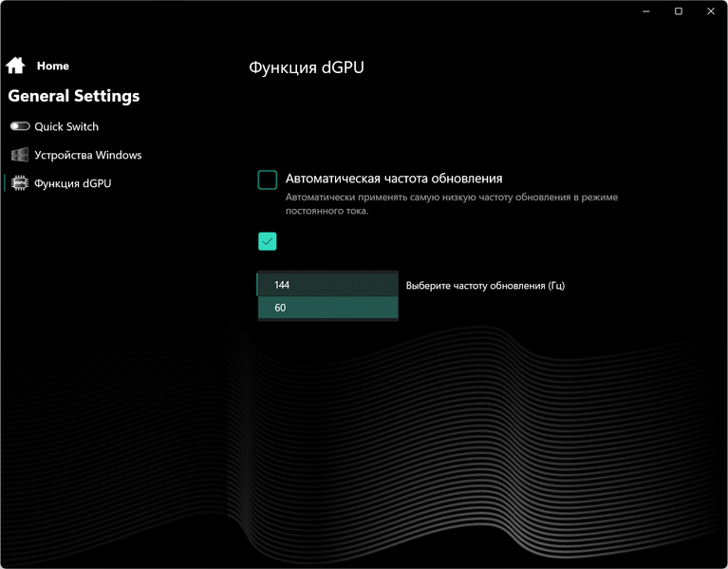The height and width of the screenshot is (569, 728).
Task: Click the Функция dGPU page title
Action: 307,67
